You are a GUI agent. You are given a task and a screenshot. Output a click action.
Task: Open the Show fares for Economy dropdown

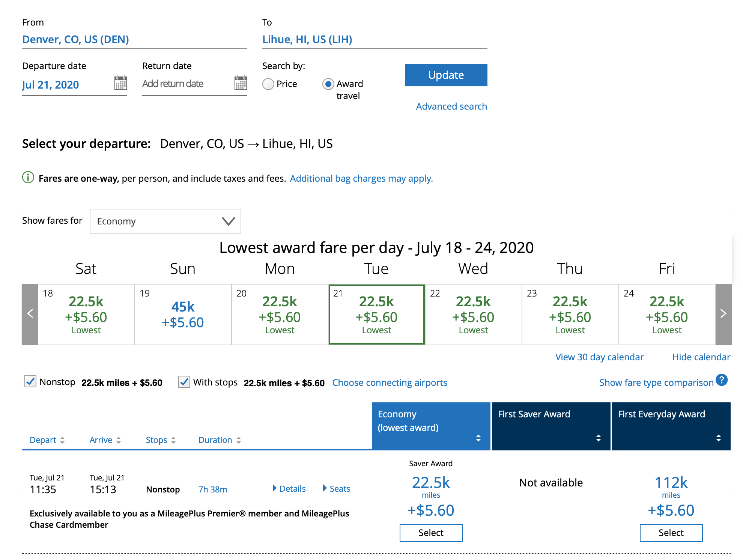click(x=165, y=221)
